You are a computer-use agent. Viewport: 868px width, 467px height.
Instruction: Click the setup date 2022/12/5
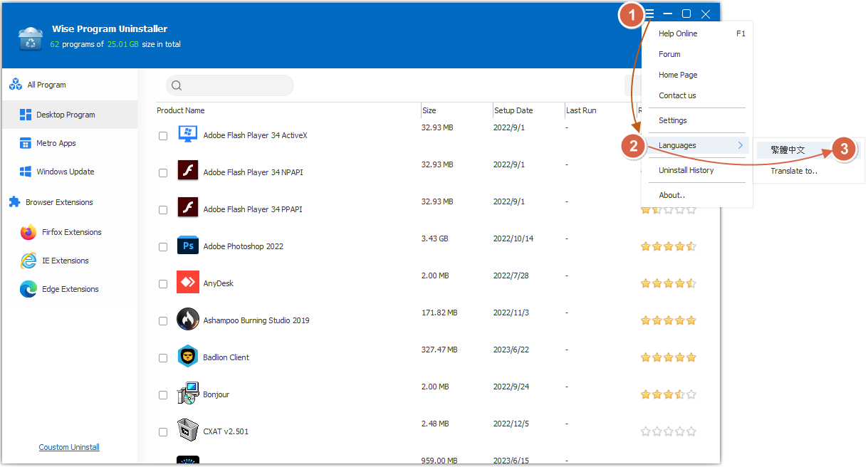pyautogui.click(x=511, y=424)
